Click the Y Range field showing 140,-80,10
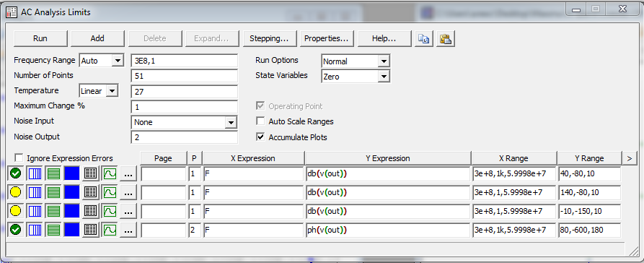 tap(589, 192)
